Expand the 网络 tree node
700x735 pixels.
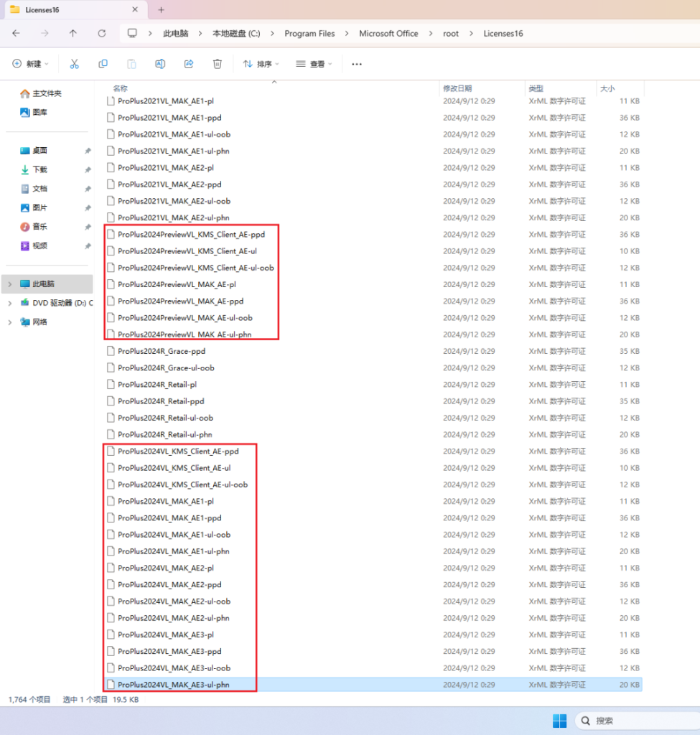coord(9,322)
